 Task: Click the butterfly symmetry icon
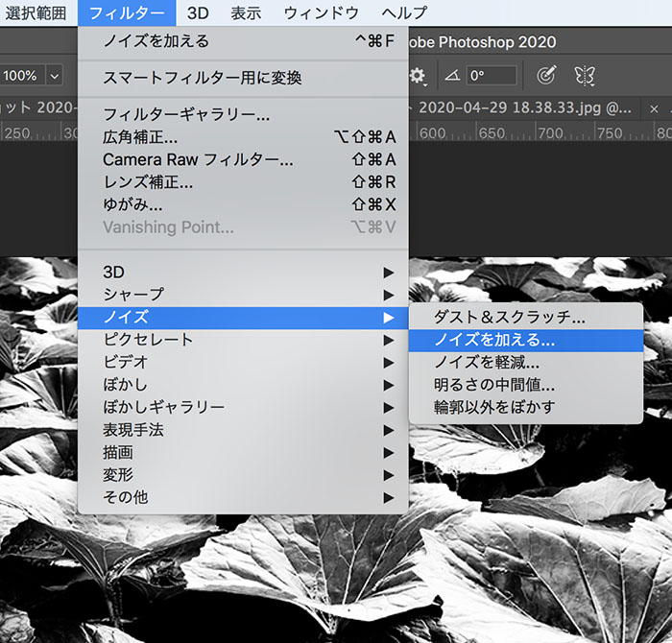click(x=584, y=76)
